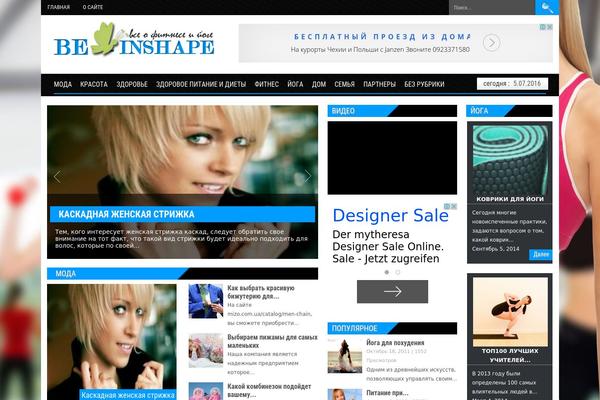This screenshot has width=600, height=400.
Task: Open the pajamas article thumbnail
Action: (x=206, y=350)
